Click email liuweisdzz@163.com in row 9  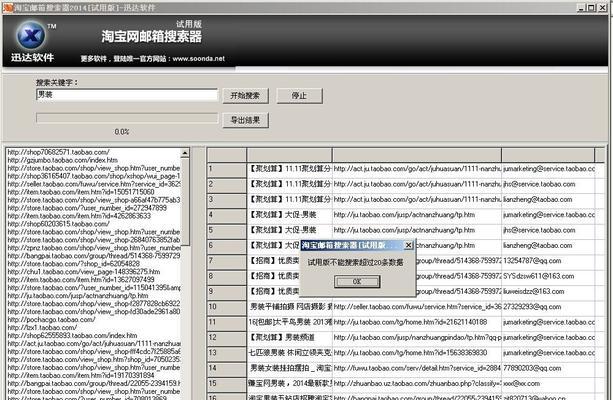[534, 291]
